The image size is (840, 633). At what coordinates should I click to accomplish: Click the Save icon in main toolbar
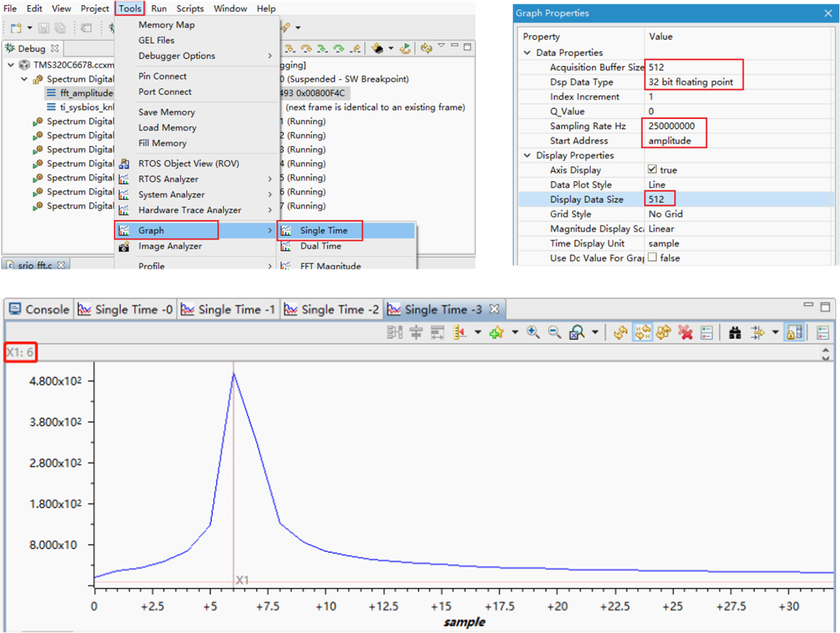tap(44, 28)
